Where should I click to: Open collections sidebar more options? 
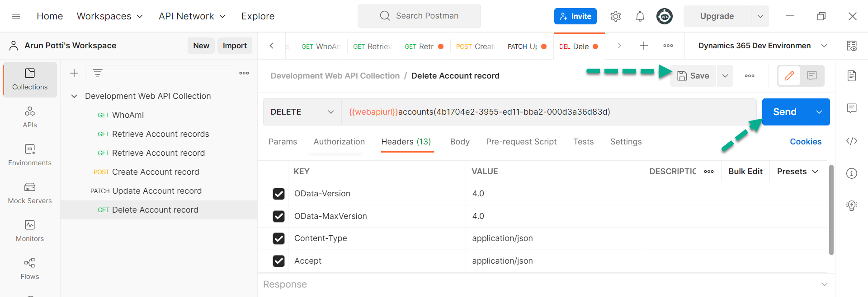tap(244, 73)
